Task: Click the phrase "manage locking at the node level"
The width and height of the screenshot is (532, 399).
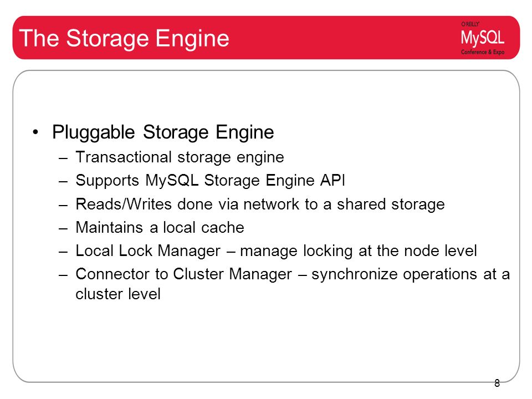Action: pyautogui.click(x=359, y=250)
